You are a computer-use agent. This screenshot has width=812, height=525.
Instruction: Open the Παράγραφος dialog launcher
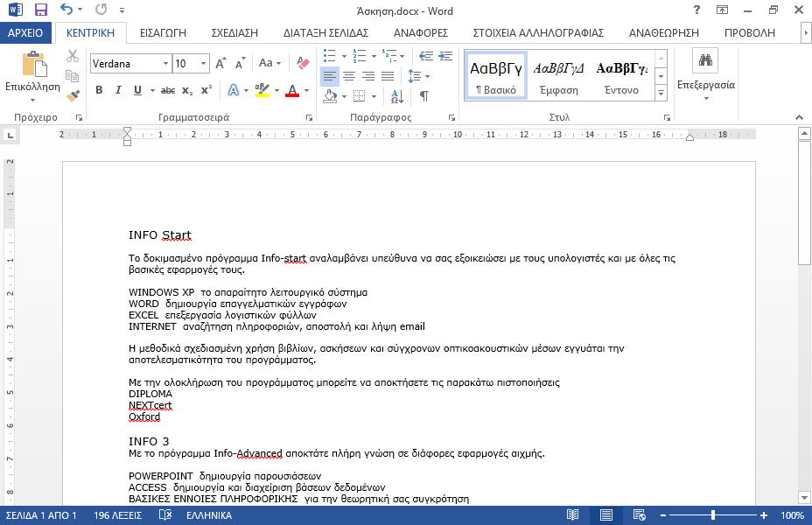451,118
